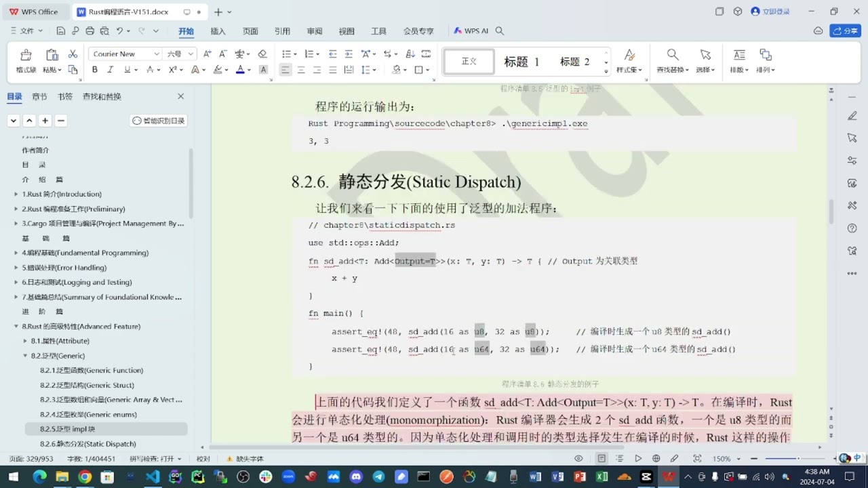Open the line spacing dropdown

(x=374, y=70)
